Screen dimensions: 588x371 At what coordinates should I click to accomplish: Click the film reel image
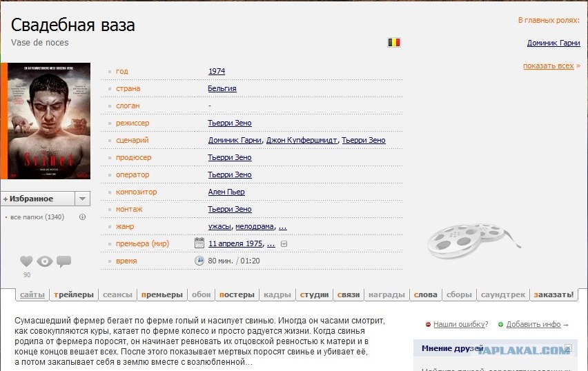[x=473, y=241]
